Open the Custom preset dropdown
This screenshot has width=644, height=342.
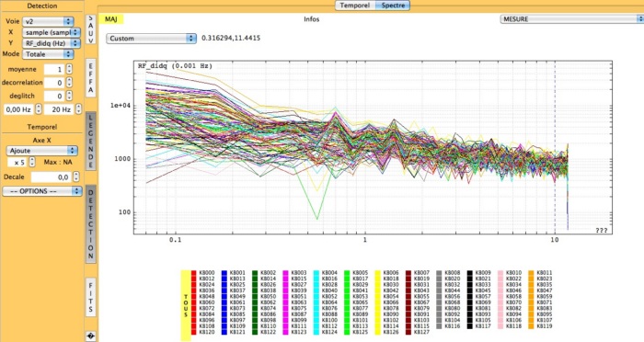coord(151,39)
